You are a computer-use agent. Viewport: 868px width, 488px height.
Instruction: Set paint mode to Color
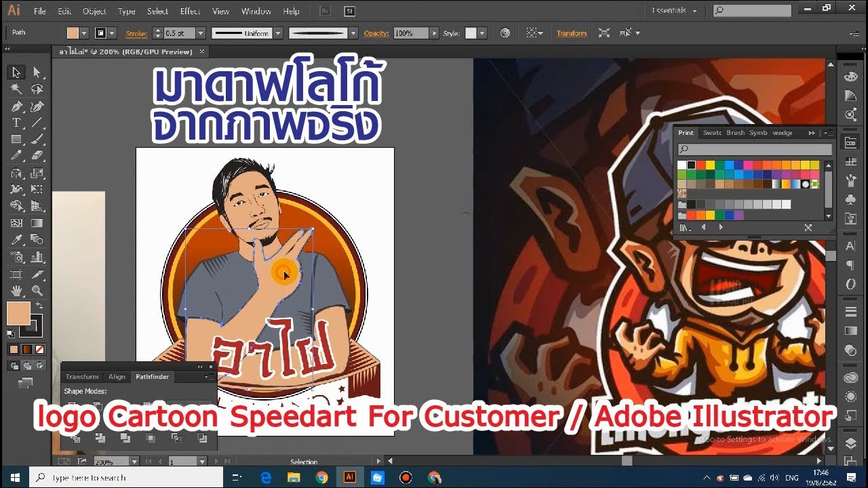14,350
